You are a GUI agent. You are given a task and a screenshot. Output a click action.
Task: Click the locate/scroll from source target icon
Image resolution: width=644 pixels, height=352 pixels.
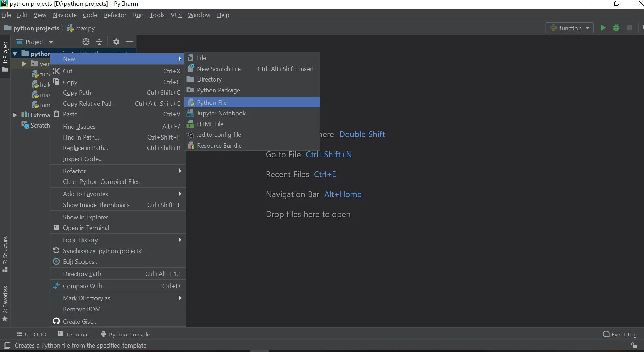pos(86,42)
